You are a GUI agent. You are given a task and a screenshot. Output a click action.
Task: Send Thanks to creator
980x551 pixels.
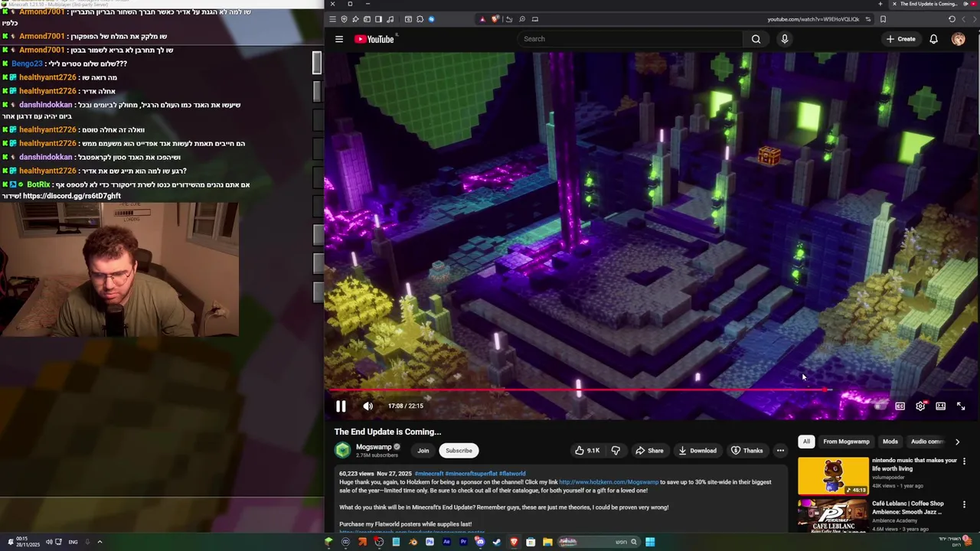(x=746, y=451)
